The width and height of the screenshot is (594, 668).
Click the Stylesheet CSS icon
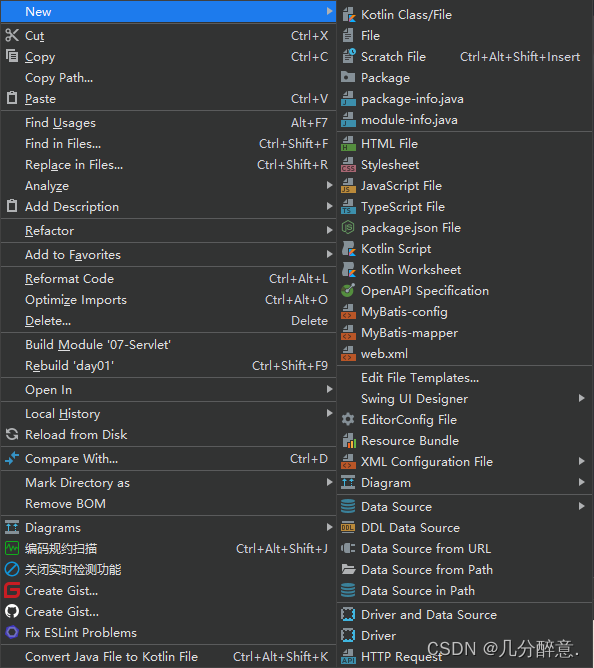[348, 164]
